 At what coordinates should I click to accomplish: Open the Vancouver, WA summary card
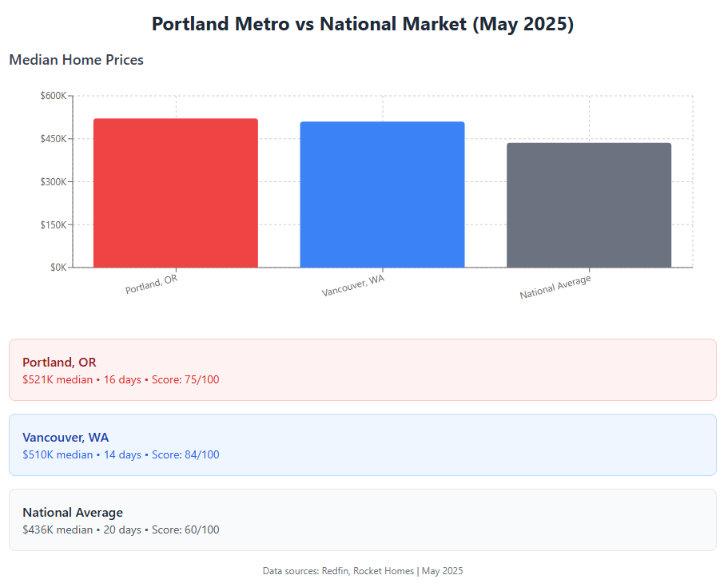coord(363,445)
